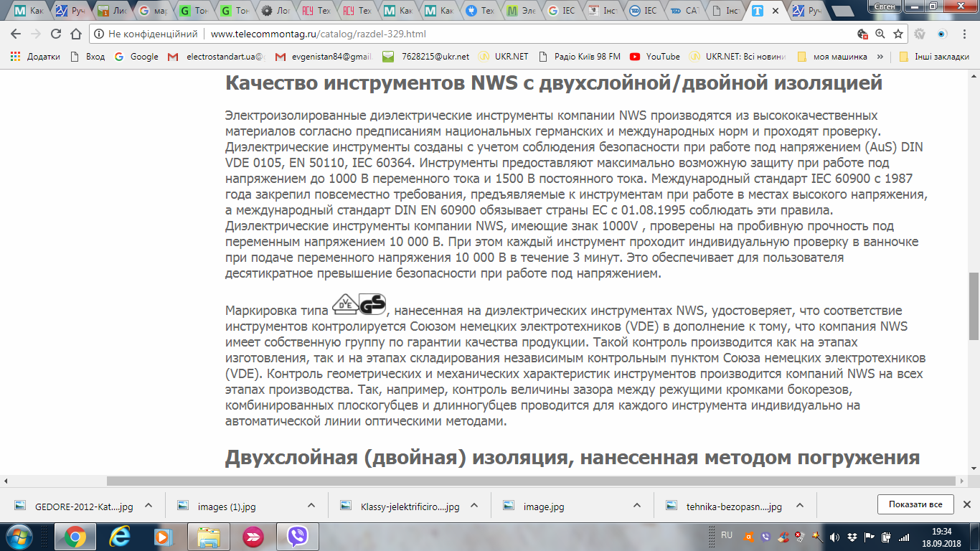Viewport: 980px width, 551px height.
Task: Click the VDE GS marking image
Action: point(359,304)
